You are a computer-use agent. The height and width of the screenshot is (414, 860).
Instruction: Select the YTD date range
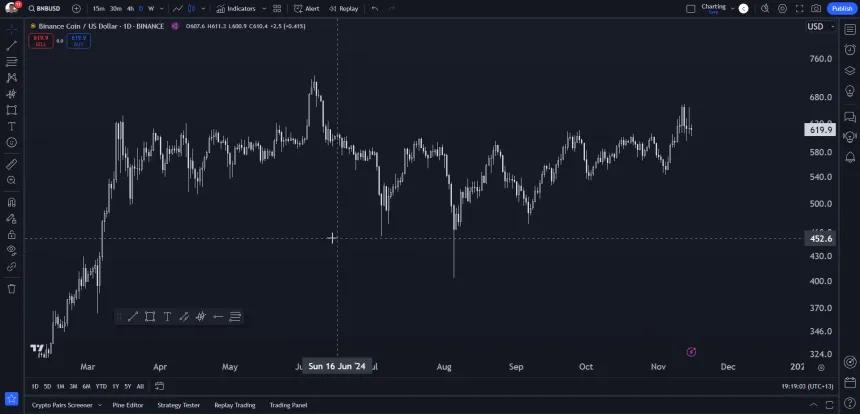tap(101, 387)
